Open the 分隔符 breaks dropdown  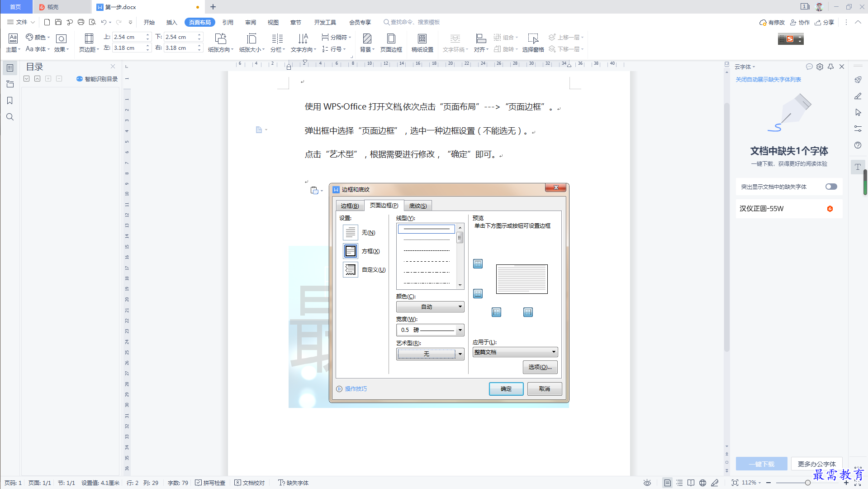pos(336,37)
